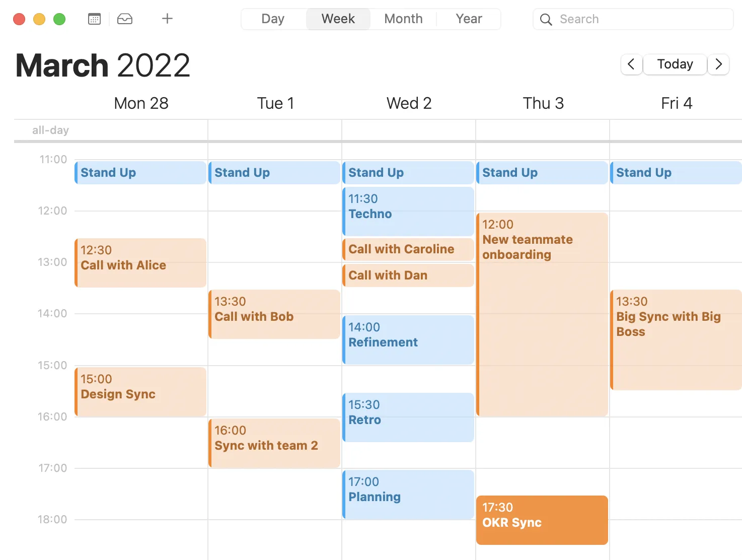This screenshot has height=560, width=742.
Task: Select the Big Sync with Big Boss event
Action: pyautogui.click(x=676, y=340)
